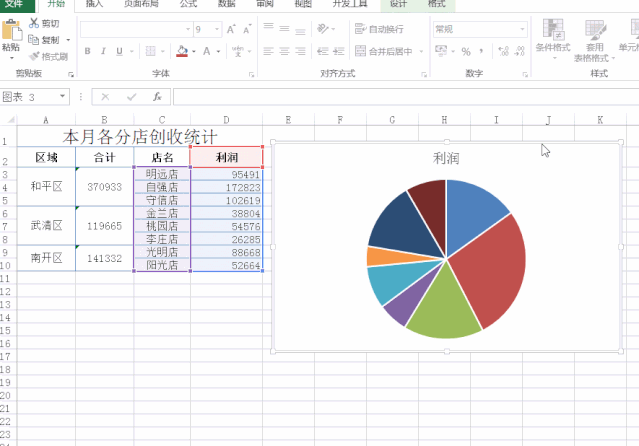This screenshot has height=446, width=639.
Task: Open the Name Box dropdown arrow
Action: point(62,97)
